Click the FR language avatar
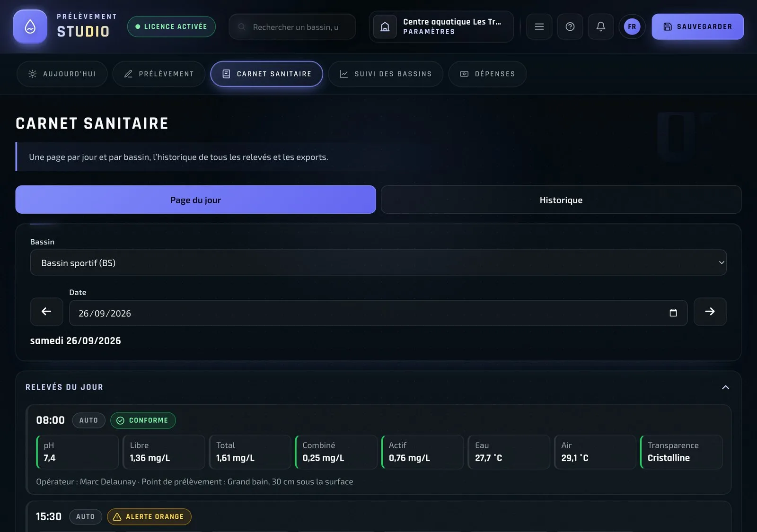This screenshot has height=532, width=757. pos(632,26)
